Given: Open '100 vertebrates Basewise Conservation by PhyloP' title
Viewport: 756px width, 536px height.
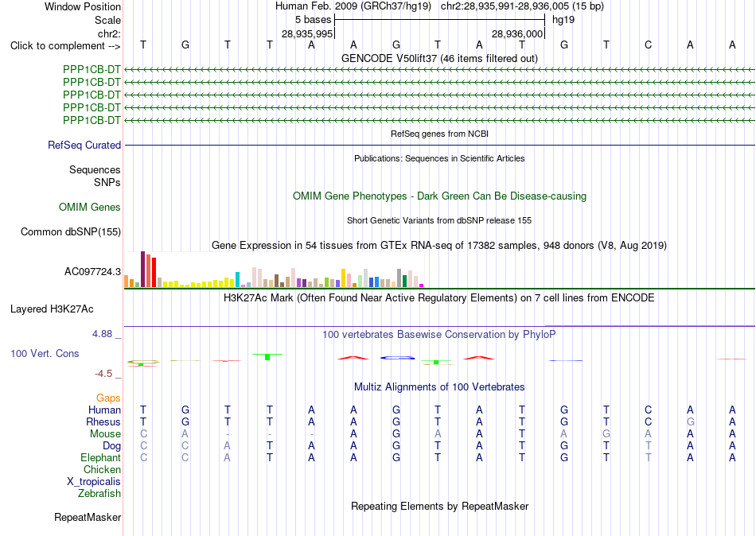Looking at the screenshot, I should point(439,335).
